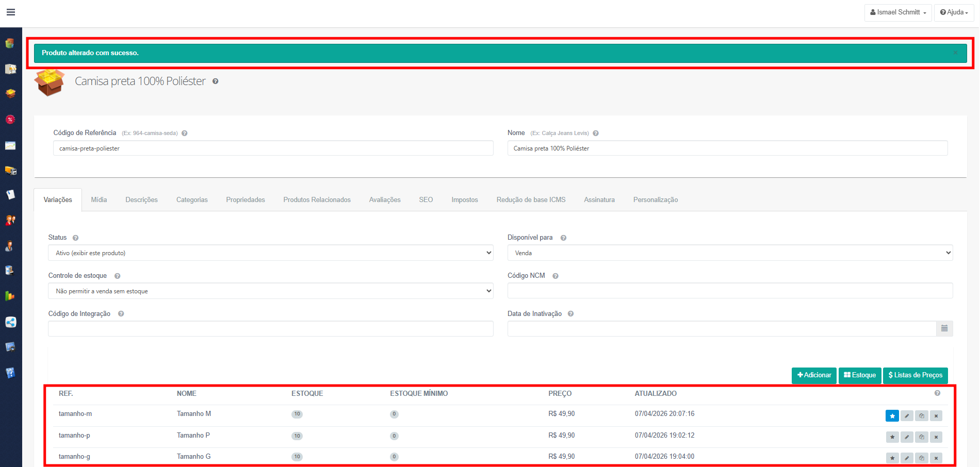Image resolution: width=980 pixels, height=467 pixels.
Task: Expand the Controle de estoque dropdown
Action: [x=270, y=291]
